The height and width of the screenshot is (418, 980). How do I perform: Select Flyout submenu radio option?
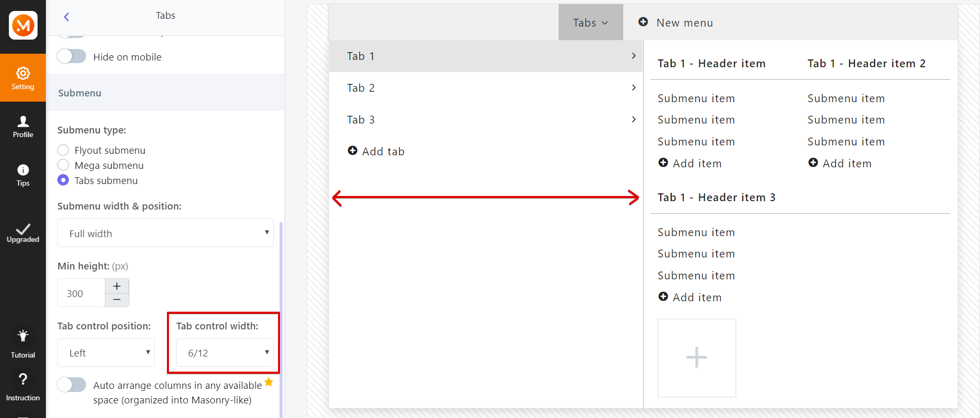point(63,150)
